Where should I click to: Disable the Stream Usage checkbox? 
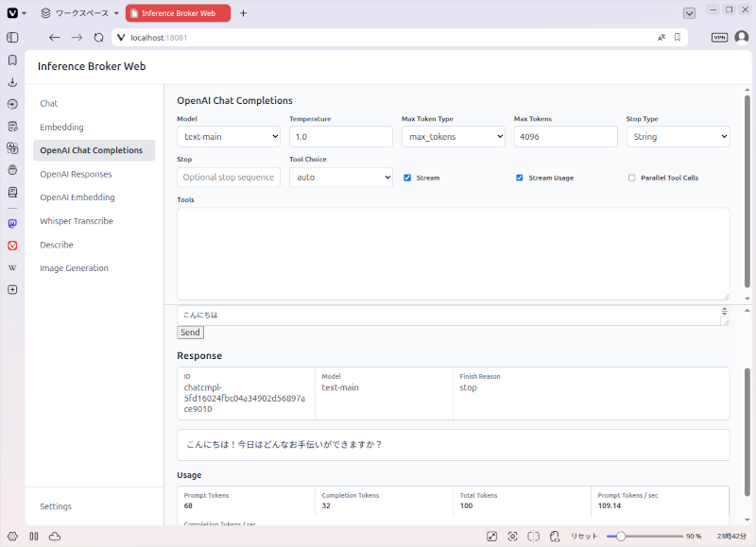point(519,178)
